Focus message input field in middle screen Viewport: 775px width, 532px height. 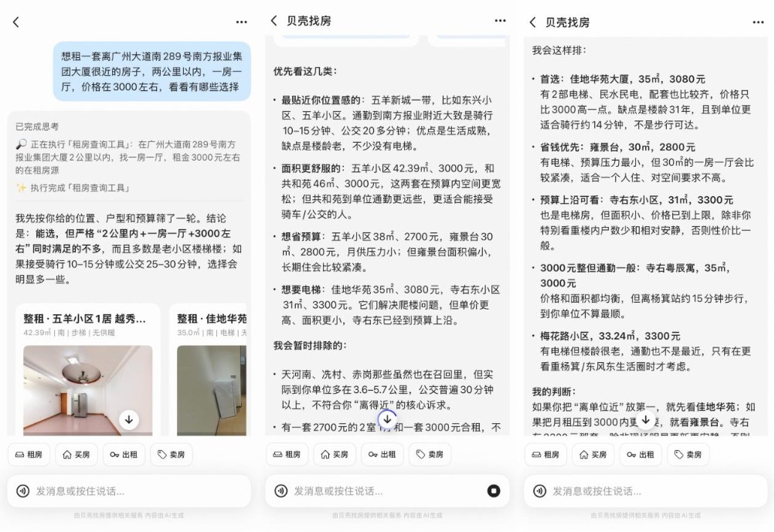pos(388,491)
